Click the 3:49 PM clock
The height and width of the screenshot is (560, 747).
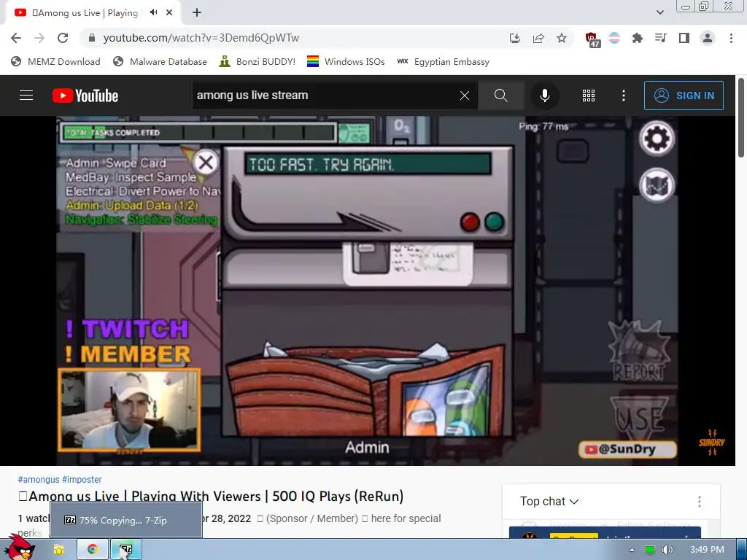(x=707, y=550)
